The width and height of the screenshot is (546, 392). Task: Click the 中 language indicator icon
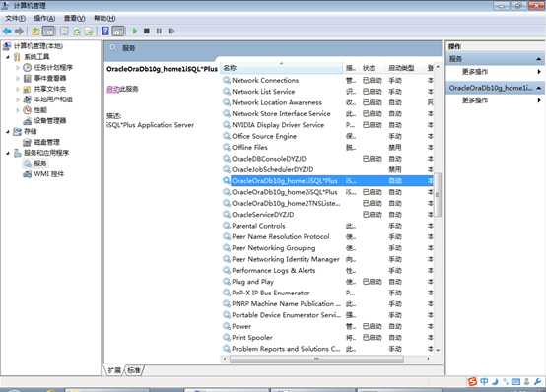(484, 382)
